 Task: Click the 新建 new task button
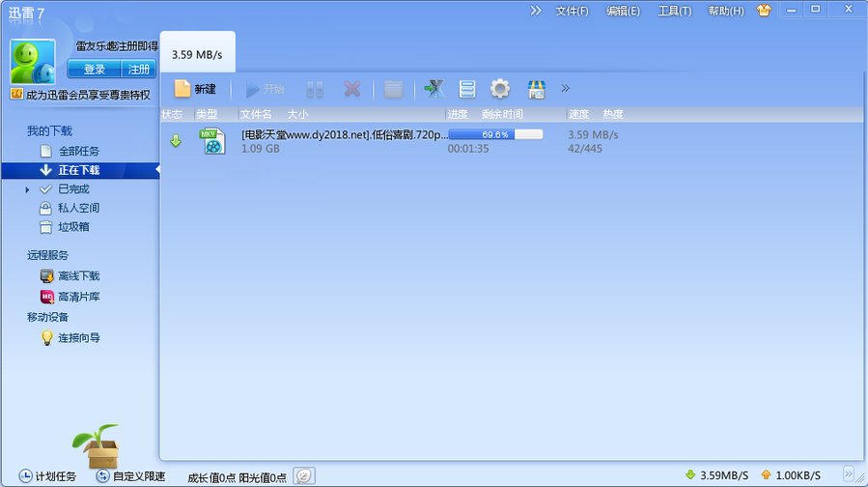(195, 89)
